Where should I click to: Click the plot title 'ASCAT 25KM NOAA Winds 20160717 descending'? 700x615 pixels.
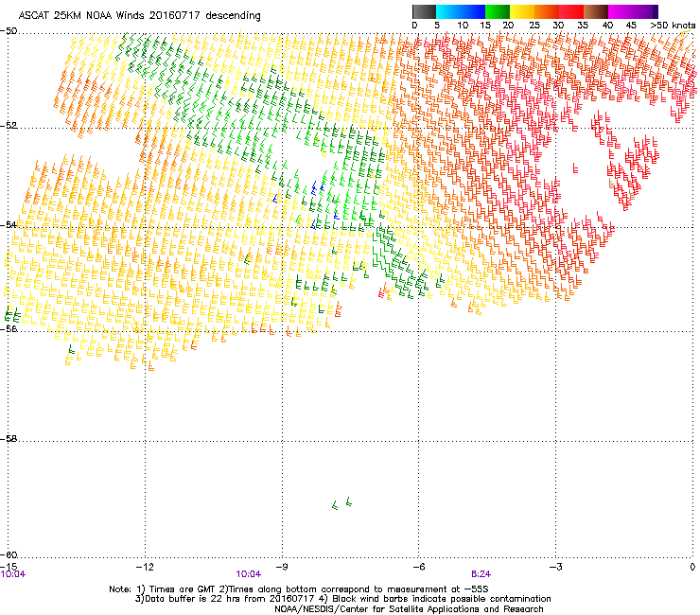click(139, 16)
